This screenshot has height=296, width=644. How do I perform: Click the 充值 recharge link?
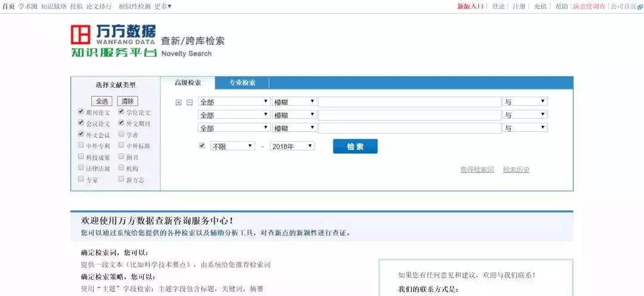(540, 7)
